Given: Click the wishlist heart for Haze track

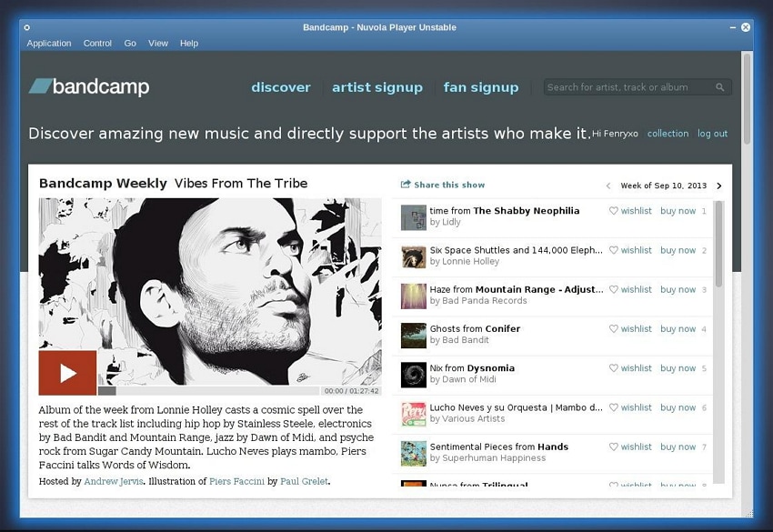Looking at the screenshot, I should (613, 289).
